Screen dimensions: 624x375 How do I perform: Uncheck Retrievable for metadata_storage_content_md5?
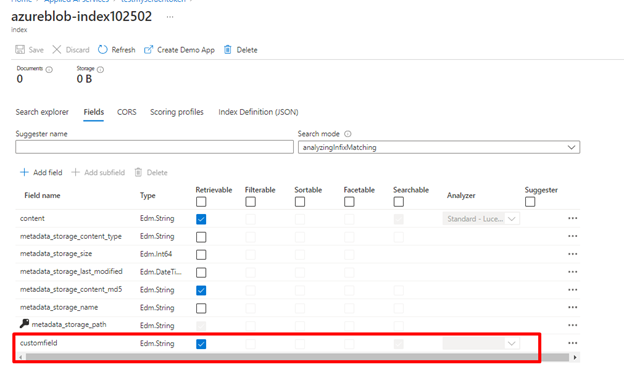point(201,290)
